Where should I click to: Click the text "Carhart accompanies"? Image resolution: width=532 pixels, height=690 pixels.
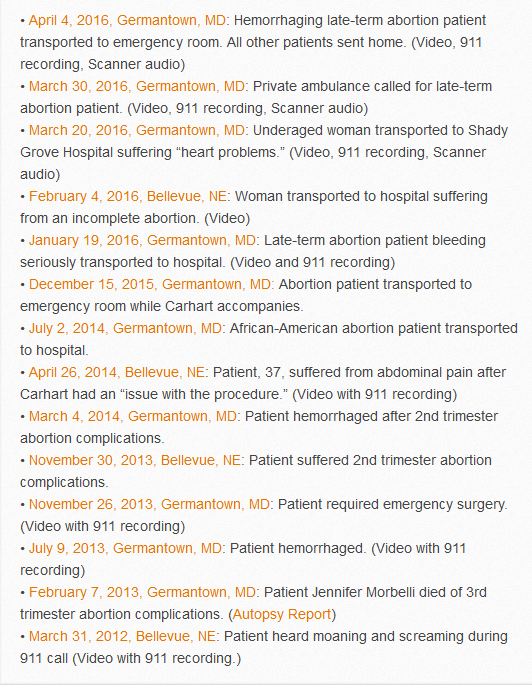[233, 306]
